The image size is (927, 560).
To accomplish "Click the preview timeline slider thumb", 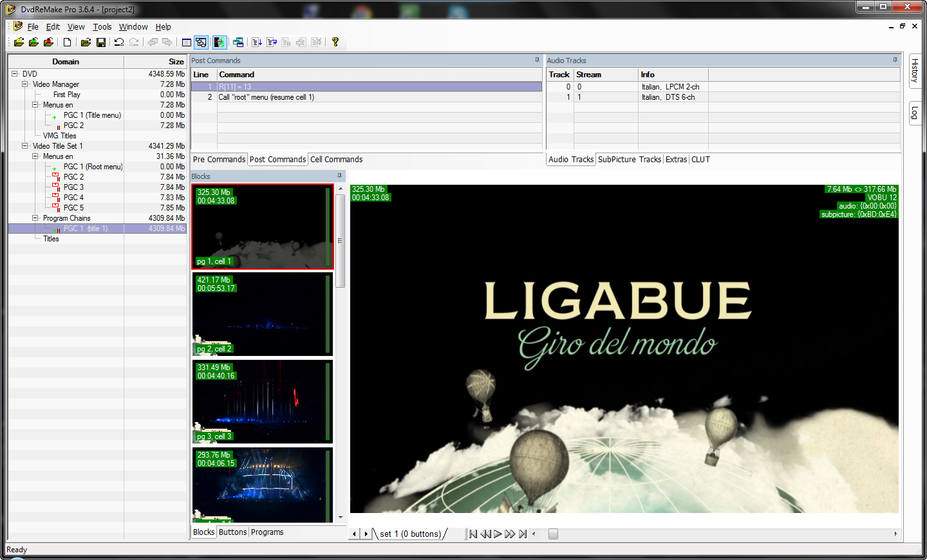I will click(x=553, y=534).
